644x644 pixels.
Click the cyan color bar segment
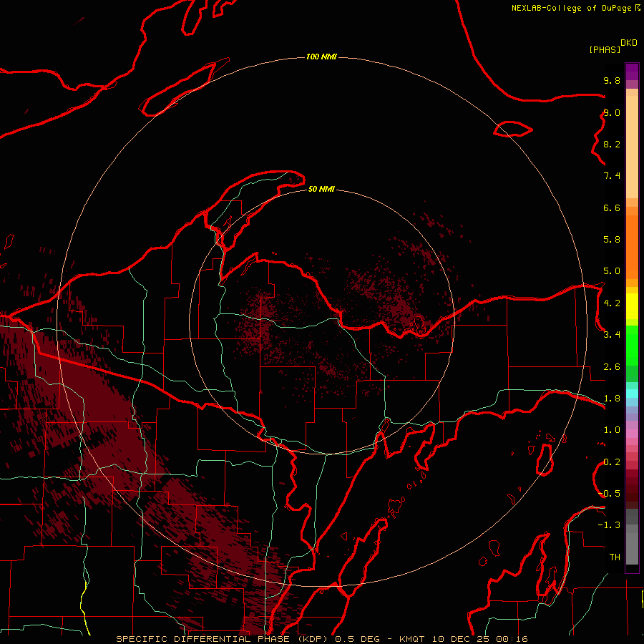click(x=632, y=394)
